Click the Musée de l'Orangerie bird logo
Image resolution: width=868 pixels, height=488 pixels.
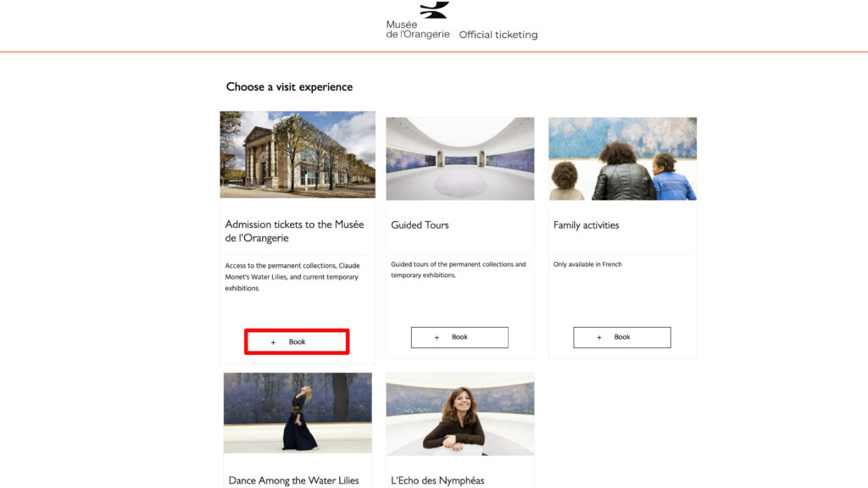point(435,10)
